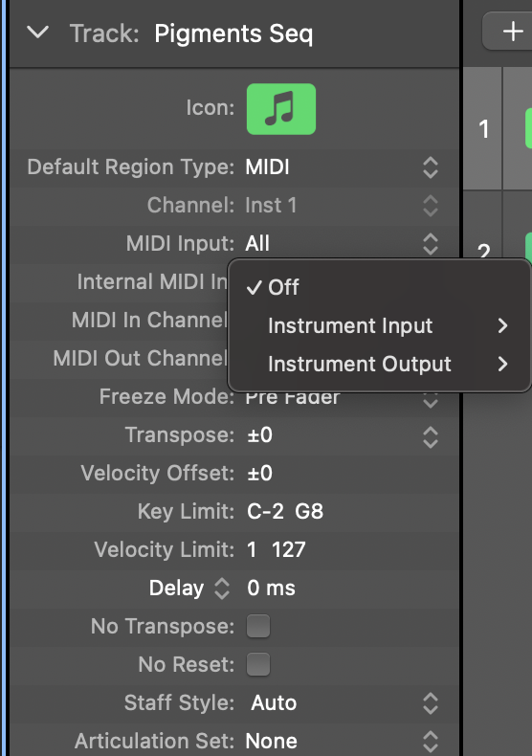Click the Delay mode stepper arrows
The height and width of the screenshot is (756, 532).
point(222,589)
